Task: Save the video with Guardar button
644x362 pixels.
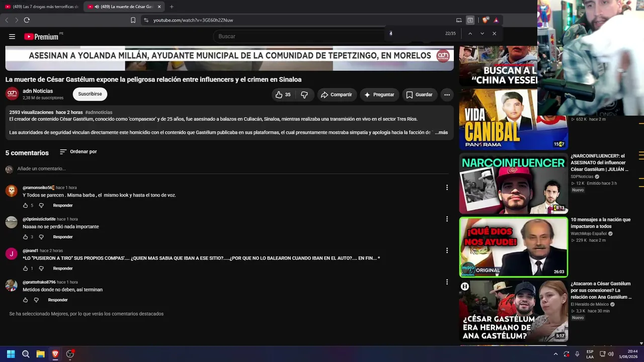Action: [x=419, y=95]
